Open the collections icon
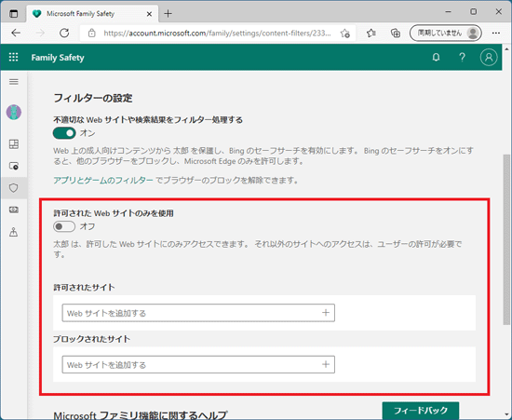The image size is (512, 420). point(396,33)
